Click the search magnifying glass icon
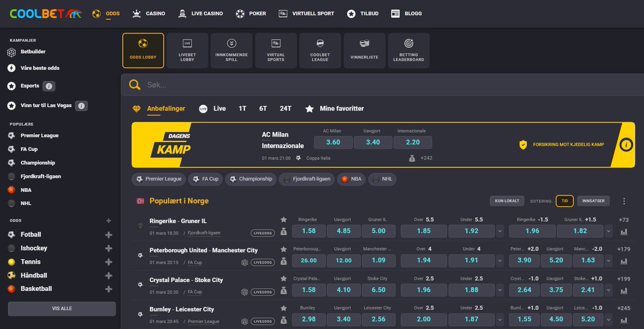This screenshot has width=644, height=329. 134,85
